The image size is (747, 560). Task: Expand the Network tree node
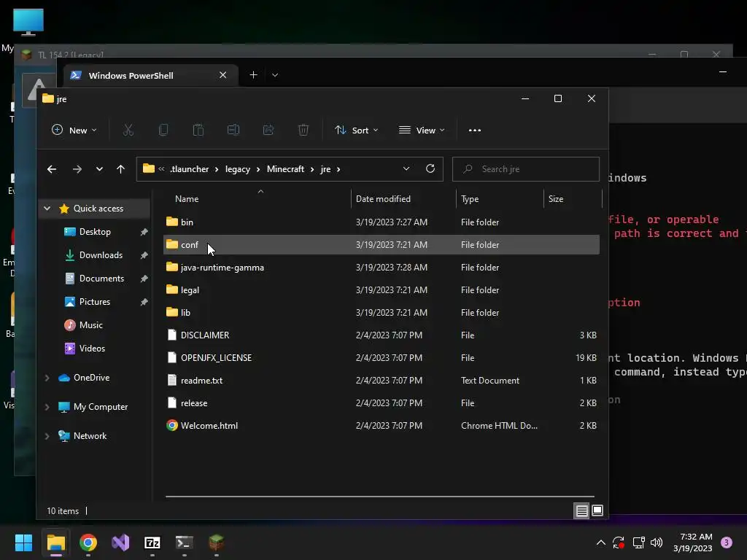click(47, 436)
